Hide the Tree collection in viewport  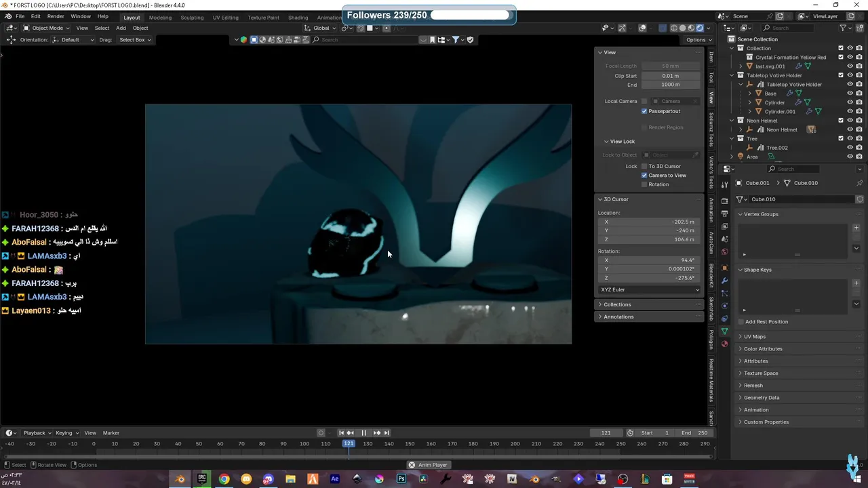coord(850,138)
